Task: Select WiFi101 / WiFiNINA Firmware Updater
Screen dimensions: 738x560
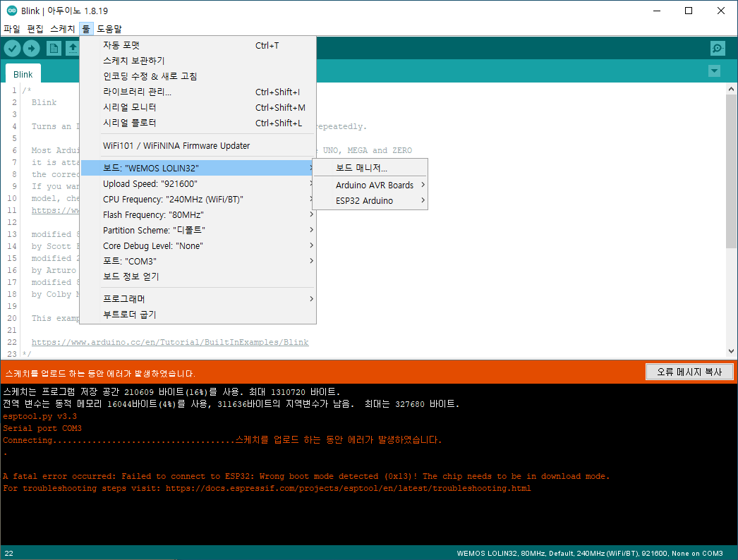Action: (198, 146)
